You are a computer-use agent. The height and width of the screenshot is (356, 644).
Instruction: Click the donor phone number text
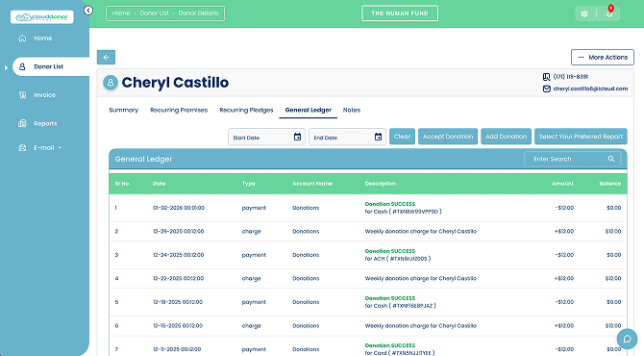tap(571, 77)
